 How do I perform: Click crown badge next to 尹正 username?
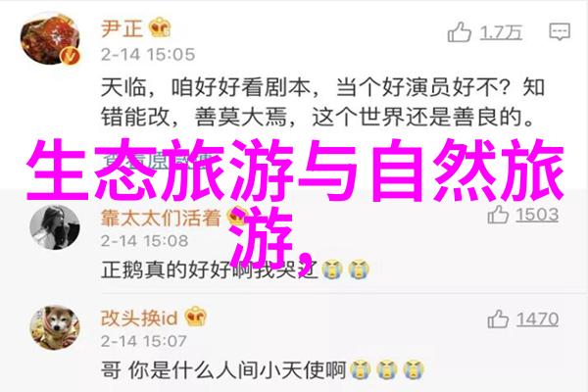pos(160,27)
